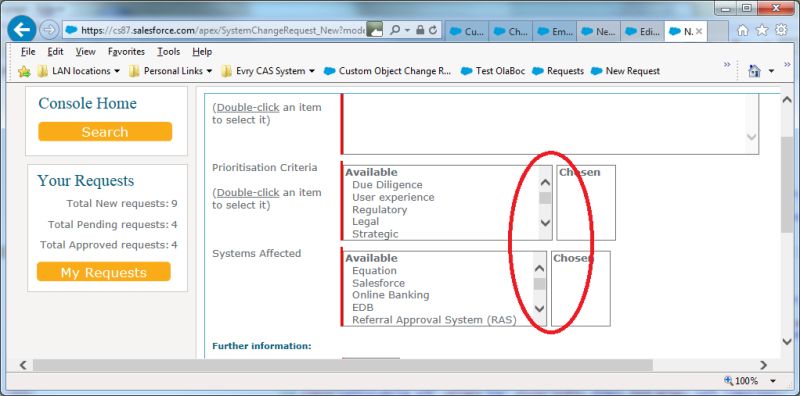800x396 pixels.
Task: Click the orange My Requests button
Action: pos(104,271)
